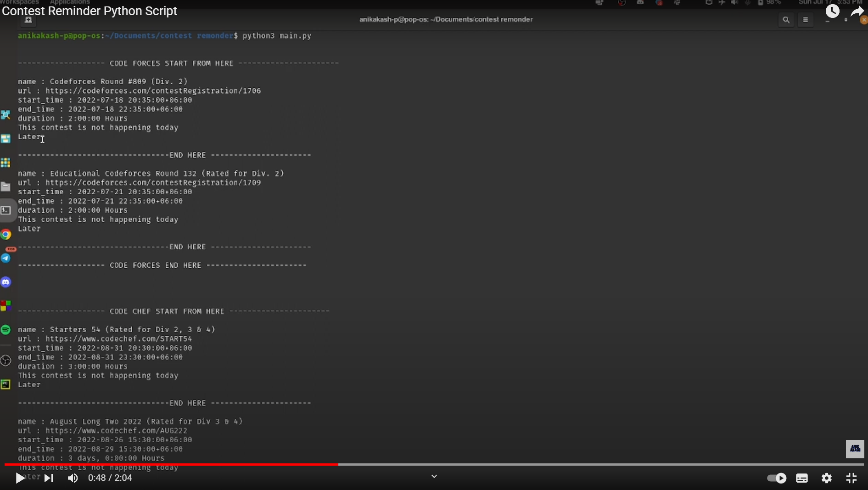Open OBS Studio from the dock
Screen dimensions: 868x490
click(x=6, y=360)
